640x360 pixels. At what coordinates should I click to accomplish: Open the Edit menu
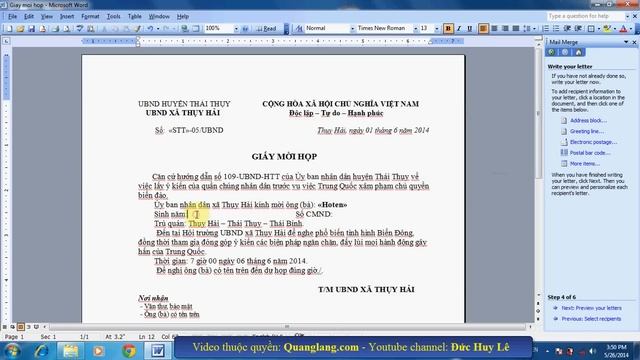click(29, 16)
